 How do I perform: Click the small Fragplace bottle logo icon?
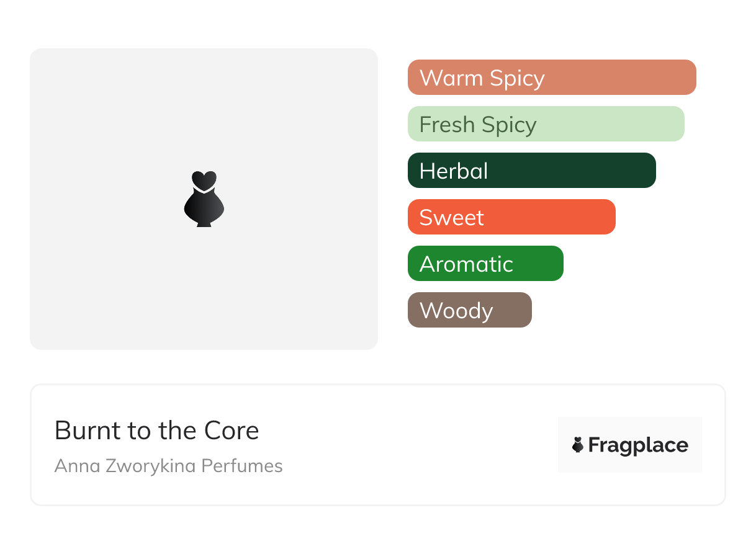(578, 445)
